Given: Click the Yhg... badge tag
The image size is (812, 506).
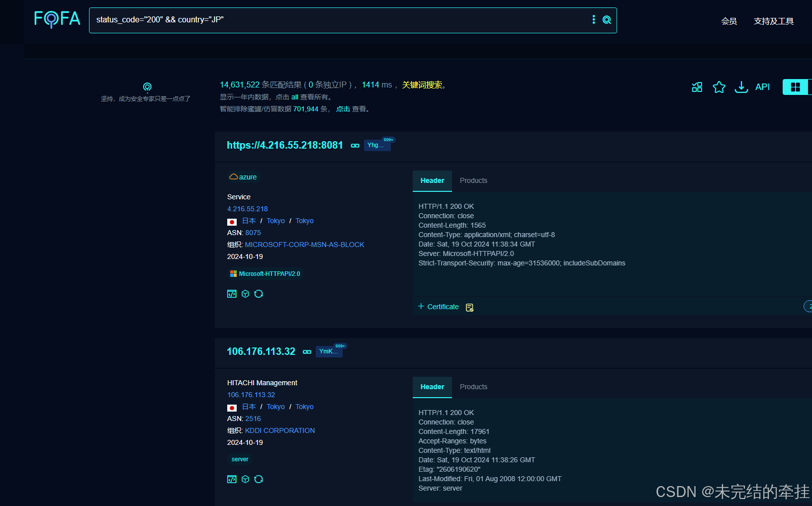Looking at the screenshot, I should 376,145.
